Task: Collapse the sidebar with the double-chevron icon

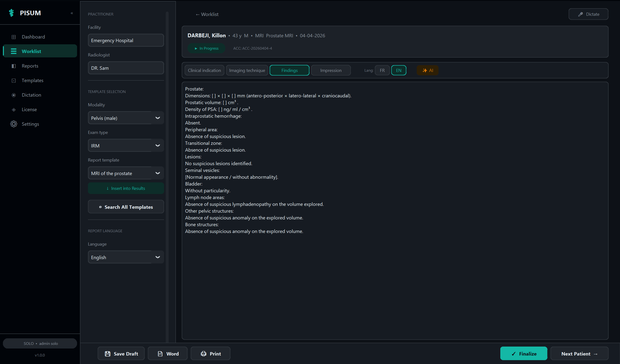Action: [72, 13]
